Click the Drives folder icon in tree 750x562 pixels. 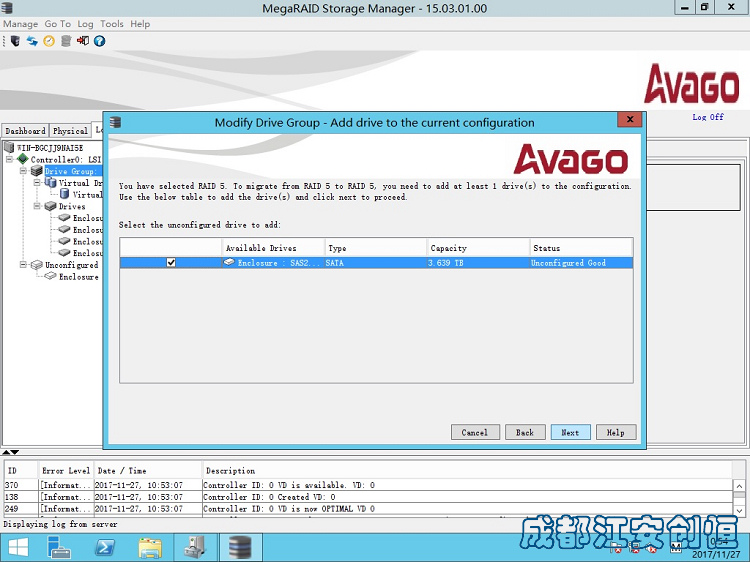pyautogui.click(x=50, y=206)
